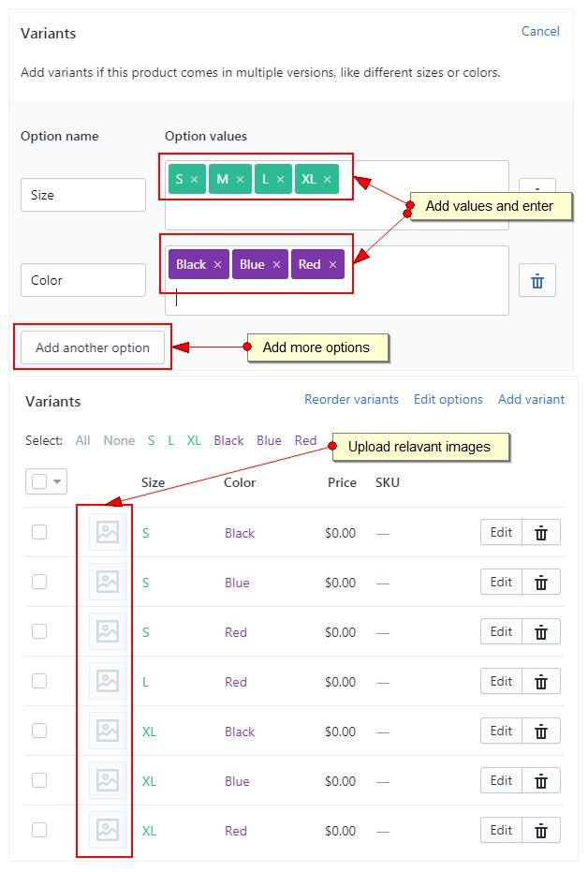This screenshot has height=872, width=588.
Task: Check the S Black variant checkbox
Action: [x=39, y=532]
